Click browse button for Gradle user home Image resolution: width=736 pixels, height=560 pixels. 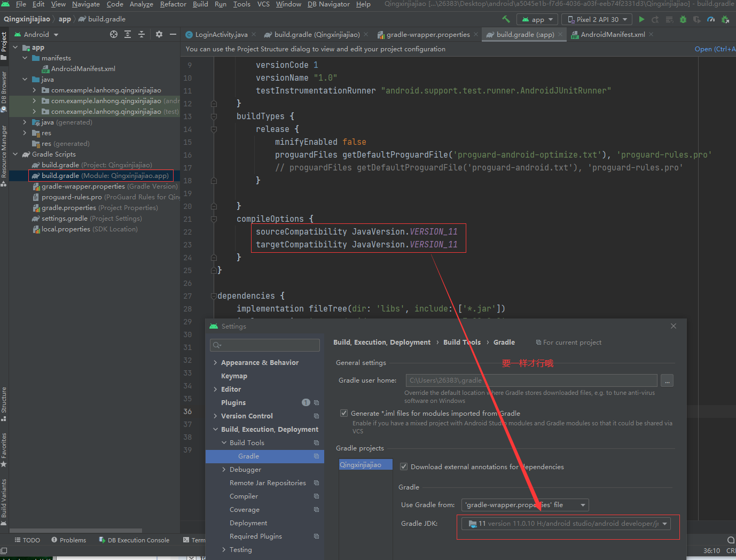667,380
